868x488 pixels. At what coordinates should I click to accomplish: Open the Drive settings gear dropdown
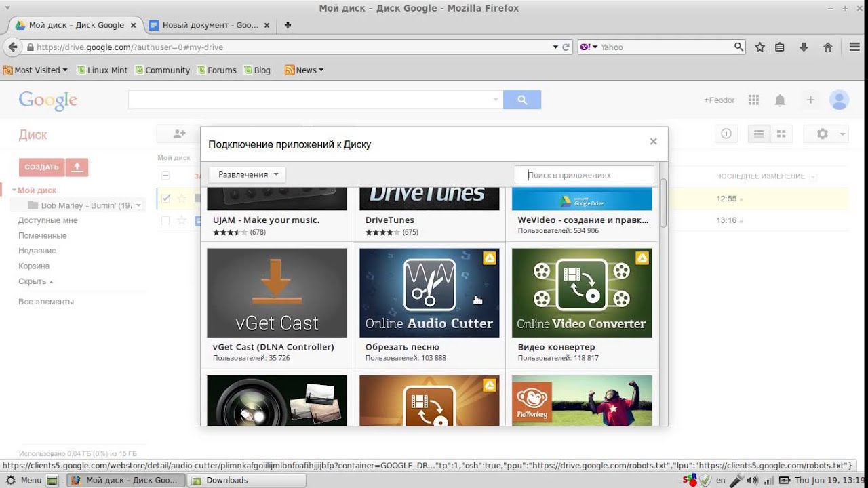(x=826, y=134)
